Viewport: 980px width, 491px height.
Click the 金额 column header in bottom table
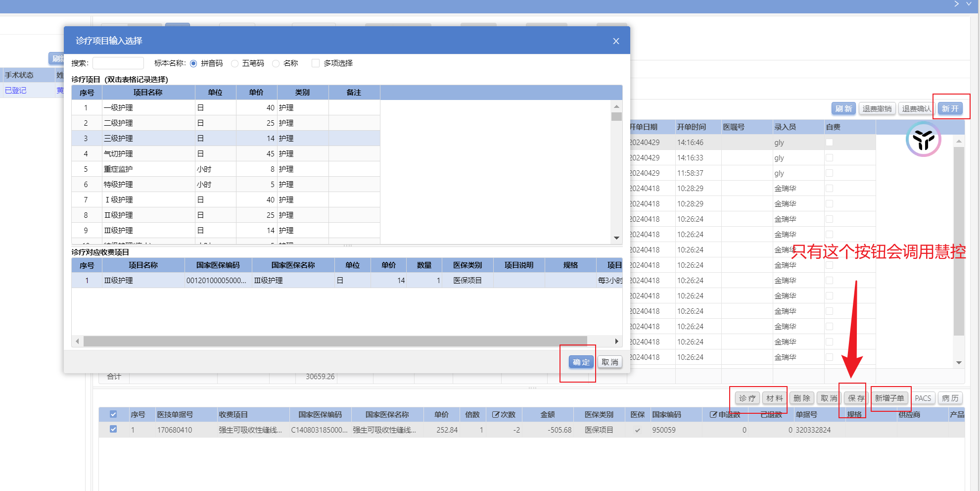coord(548,415)
